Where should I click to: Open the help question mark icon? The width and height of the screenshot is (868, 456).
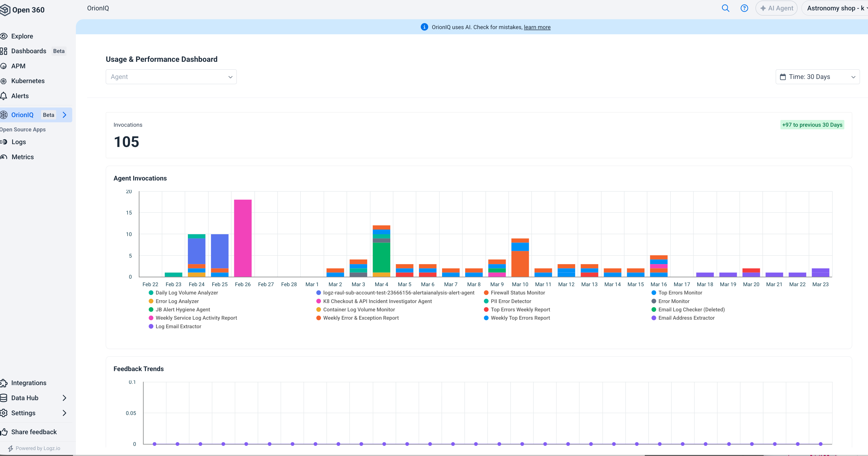pos(744,8)
